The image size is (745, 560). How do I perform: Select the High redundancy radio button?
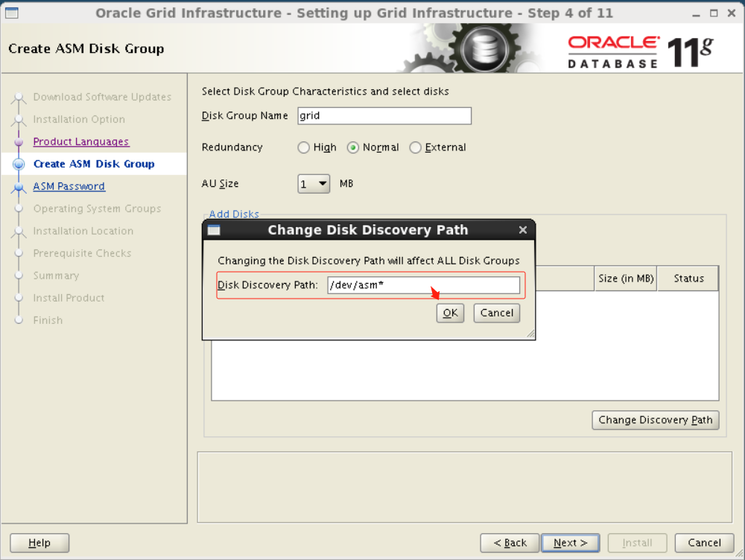coord(303,147)
